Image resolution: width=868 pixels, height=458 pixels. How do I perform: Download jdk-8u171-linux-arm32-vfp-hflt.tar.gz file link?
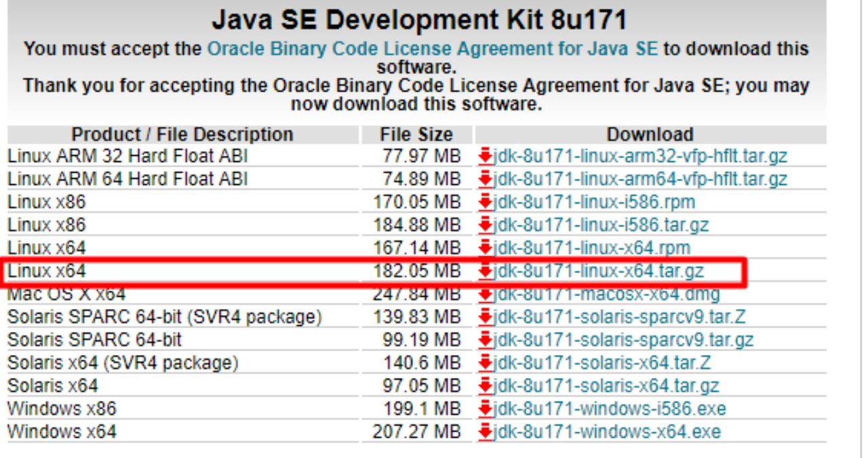coord(640,157)
